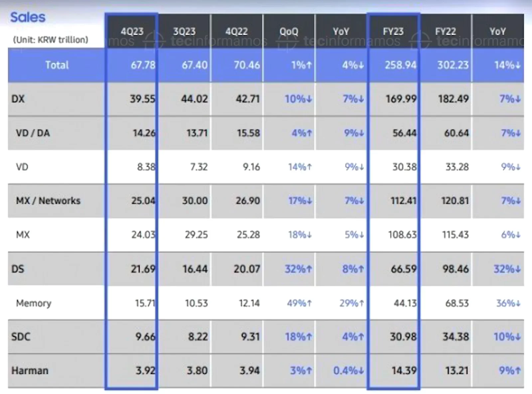Click the VD / DA row label
The width and height of the screenshot is (532, 394).
coord(33,133)
